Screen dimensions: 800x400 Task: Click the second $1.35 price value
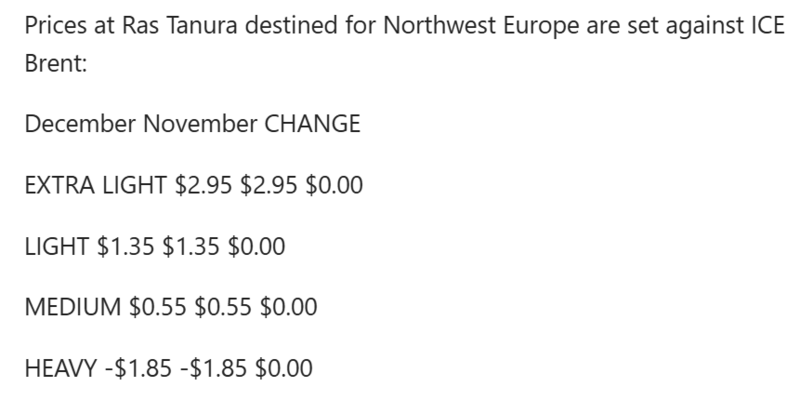190,246
